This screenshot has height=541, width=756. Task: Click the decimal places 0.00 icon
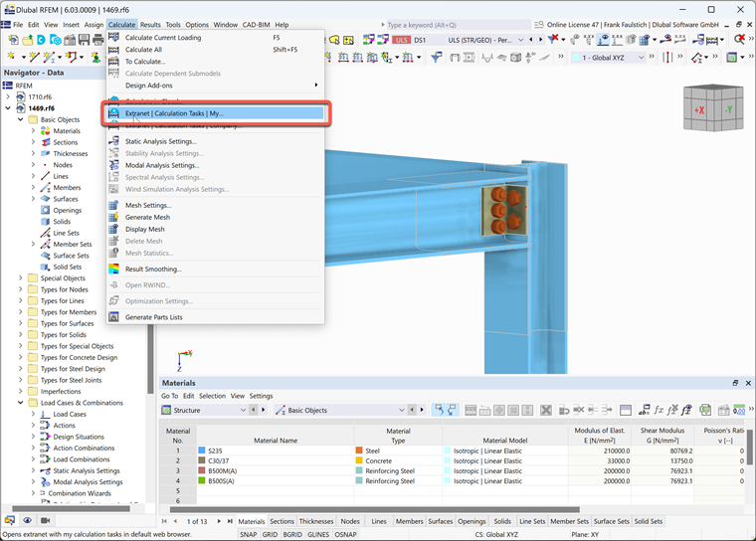click(x=739, y=411)
